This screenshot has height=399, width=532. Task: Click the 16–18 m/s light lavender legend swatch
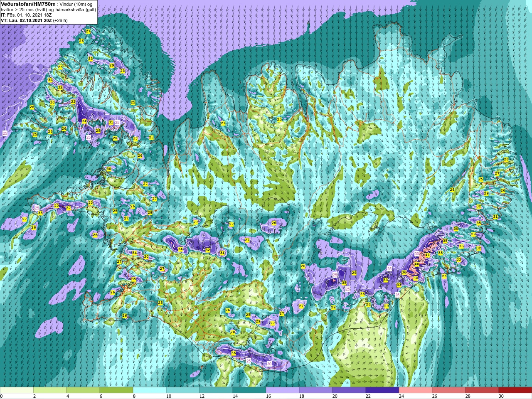[283, 390]
